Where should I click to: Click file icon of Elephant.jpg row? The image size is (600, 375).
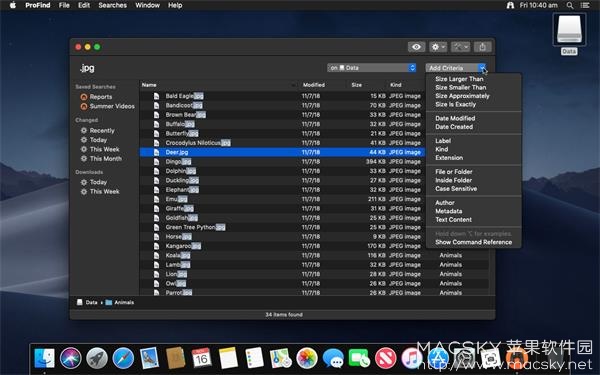pyautogui.click(x=157, y=190)
